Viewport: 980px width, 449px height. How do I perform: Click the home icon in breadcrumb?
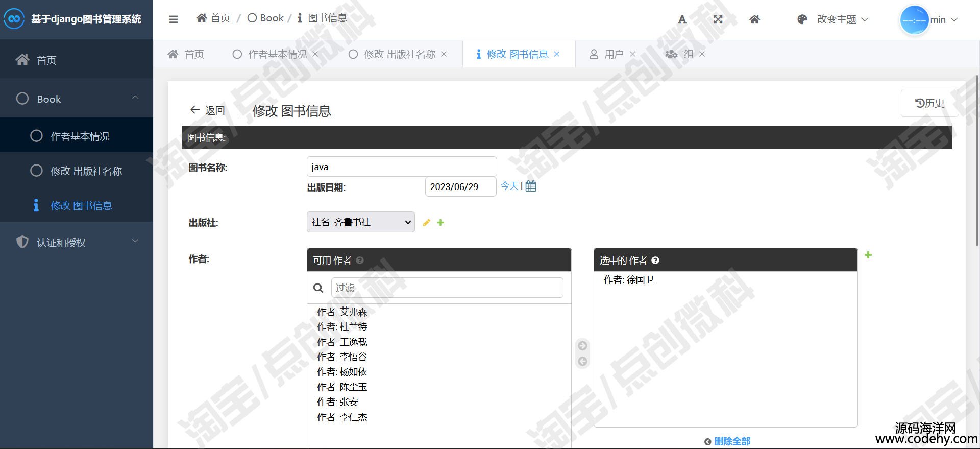pos(202,18)
